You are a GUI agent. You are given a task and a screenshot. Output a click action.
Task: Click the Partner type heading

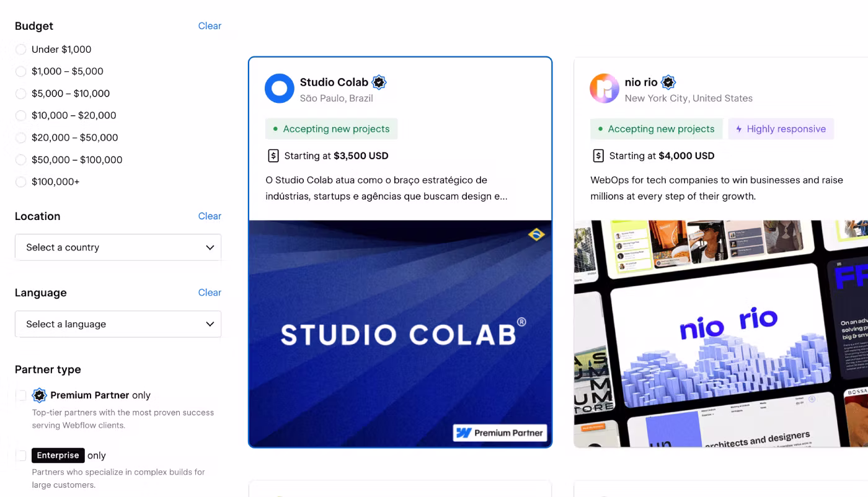pyautogui.click(x=48, y=369)
